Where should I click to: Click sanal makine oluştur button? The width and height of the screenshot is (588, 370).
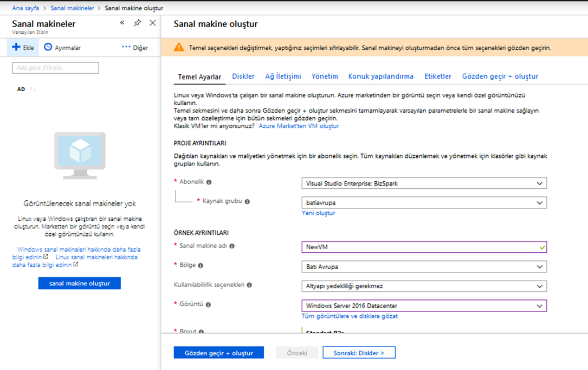[x=80, y=283]
